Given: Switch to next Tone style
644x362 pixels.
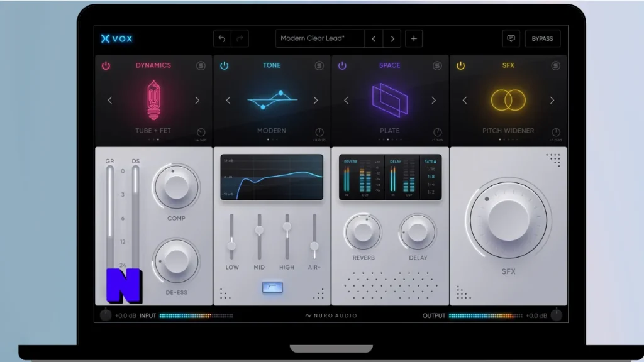Looking at the screenshot, I should click(316, 100).
